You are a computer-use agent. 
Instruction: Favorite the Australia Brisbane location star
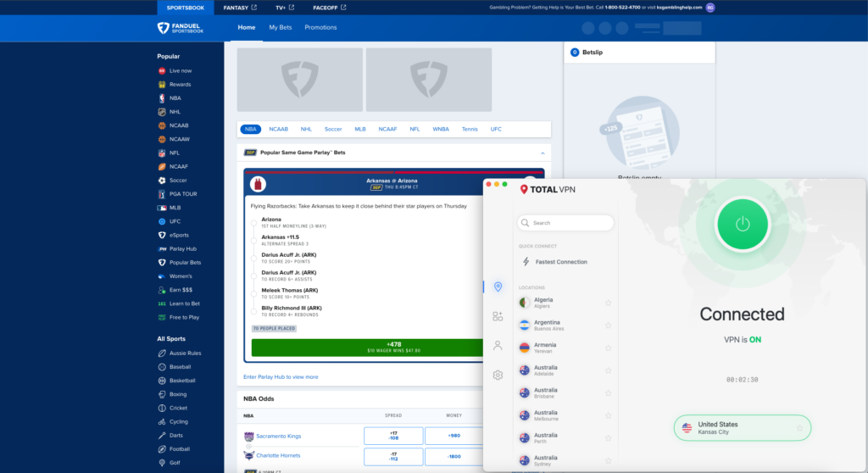tap(608, 393)
